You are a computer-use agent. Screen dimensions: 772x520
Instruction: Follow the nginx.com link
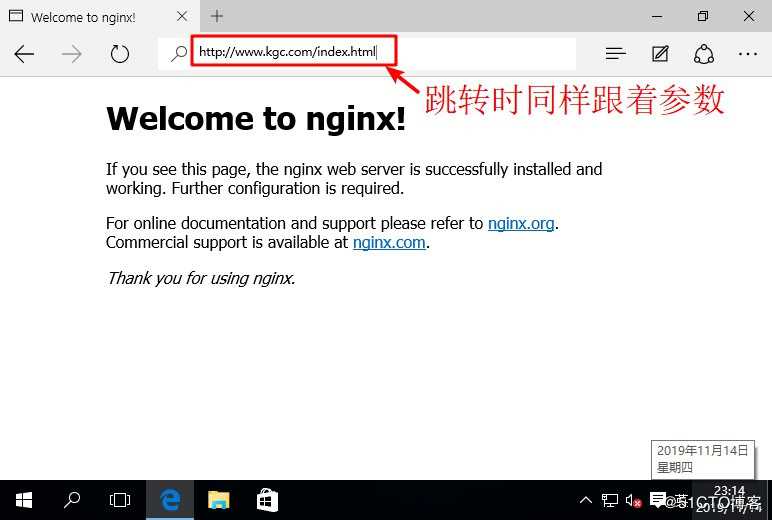(389, 242)
